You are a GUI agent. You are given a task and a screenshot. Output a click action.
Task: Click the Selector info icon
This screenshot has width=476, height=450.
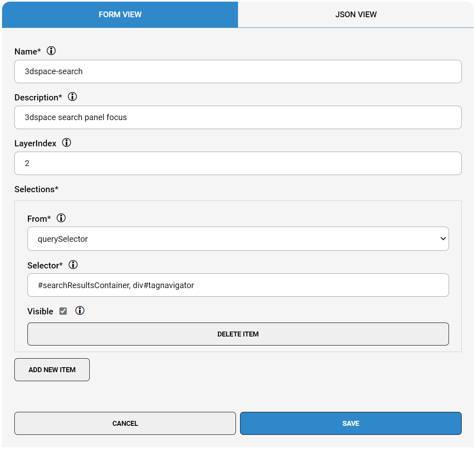tap(73, 264)
